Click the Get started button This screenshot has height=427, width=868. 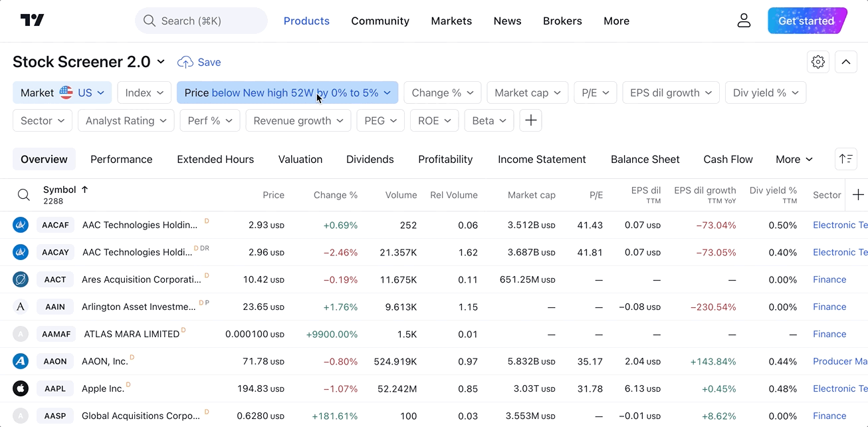807,21
